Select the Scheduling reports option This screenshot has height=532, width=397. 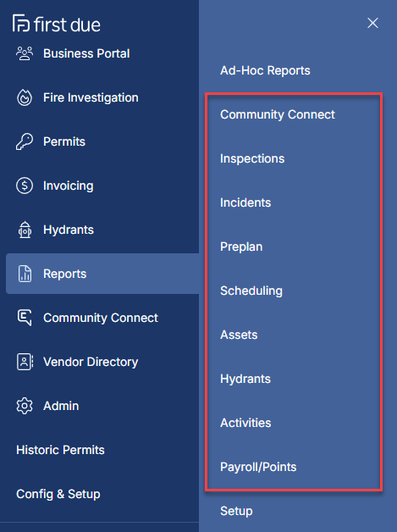[251, 291]
